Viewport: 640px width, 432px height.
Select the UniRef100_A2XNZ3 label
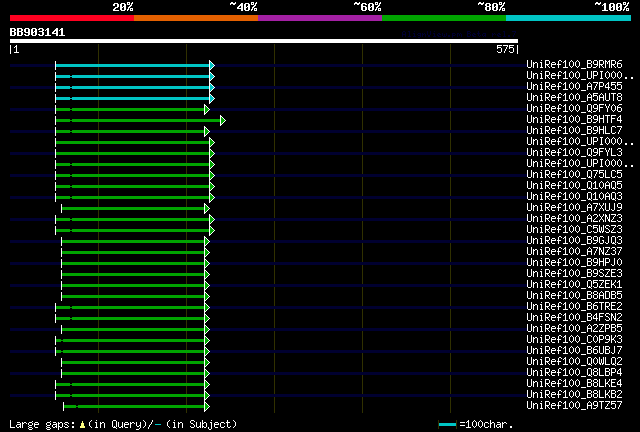pyautogui.click(x=574, y=218)
